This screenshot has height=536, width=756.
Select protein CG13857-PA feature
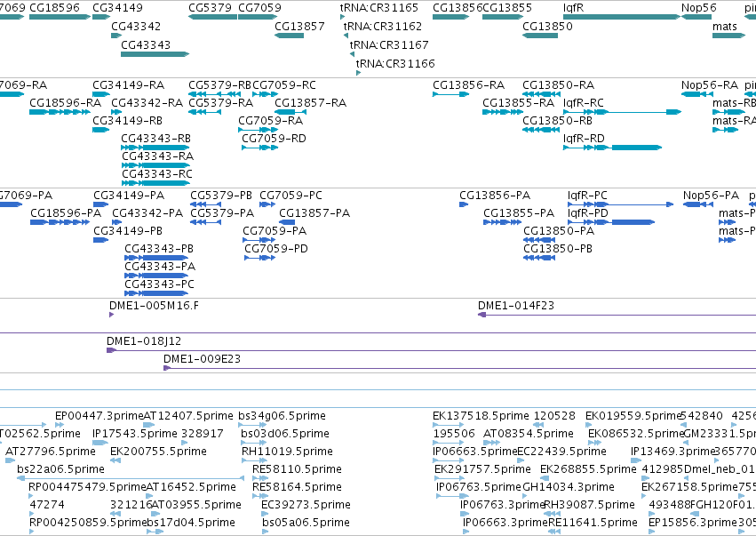pos(287,222)
